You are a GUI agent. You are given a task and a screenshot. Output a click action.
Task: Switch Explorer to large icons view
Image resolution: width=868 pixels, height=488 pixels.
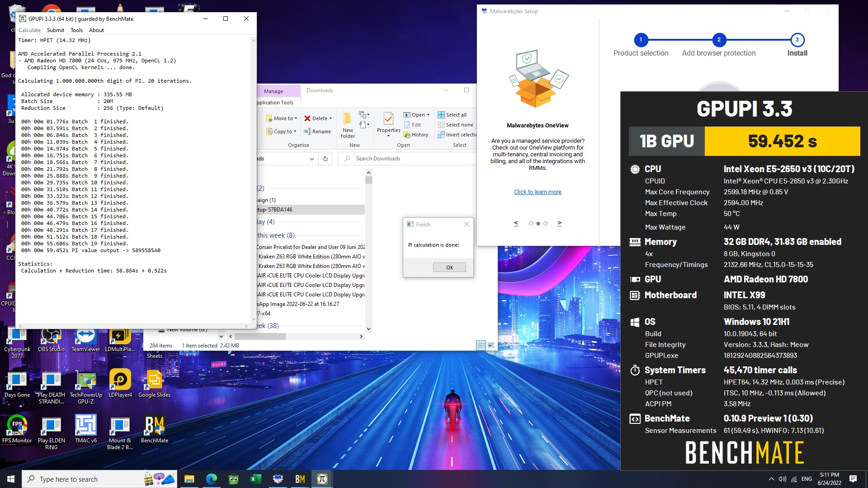pyautogui.click(x=491, y=345)
